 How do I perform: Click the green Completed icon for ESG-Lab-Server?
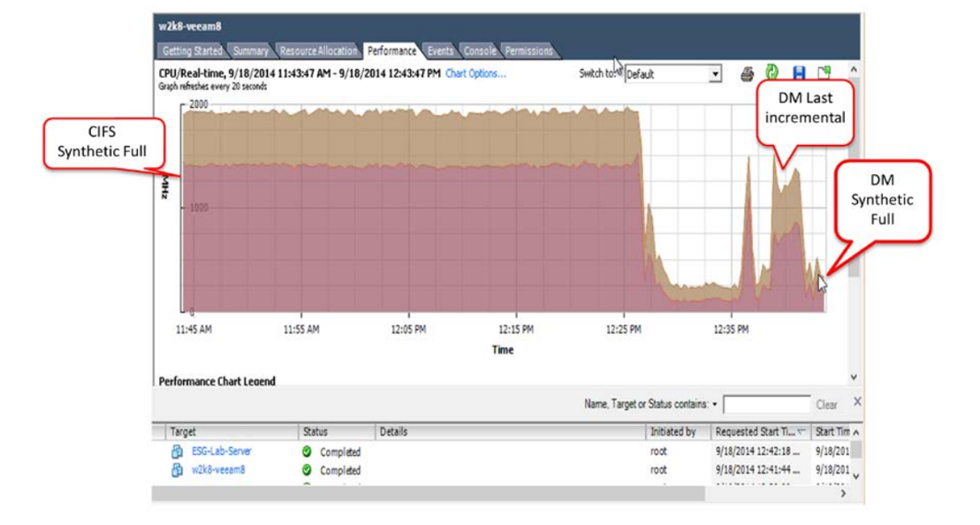(307, 452)
